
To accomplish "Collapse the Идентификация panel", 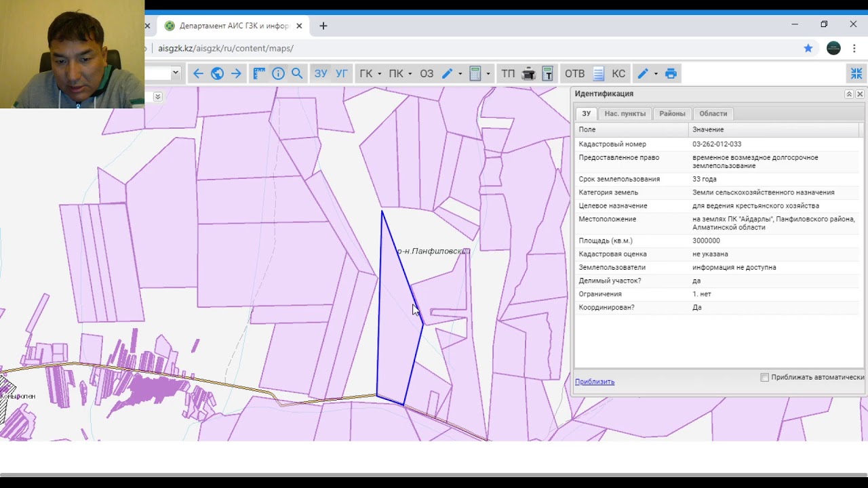I will coord(849,94).
